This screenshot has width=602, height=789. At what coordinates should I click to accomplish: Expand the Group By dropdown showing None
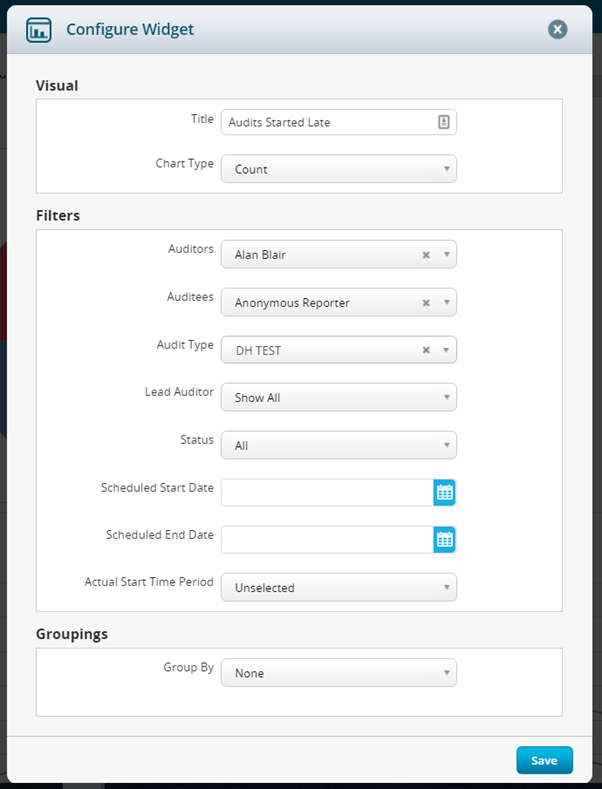tap(339, 673)
